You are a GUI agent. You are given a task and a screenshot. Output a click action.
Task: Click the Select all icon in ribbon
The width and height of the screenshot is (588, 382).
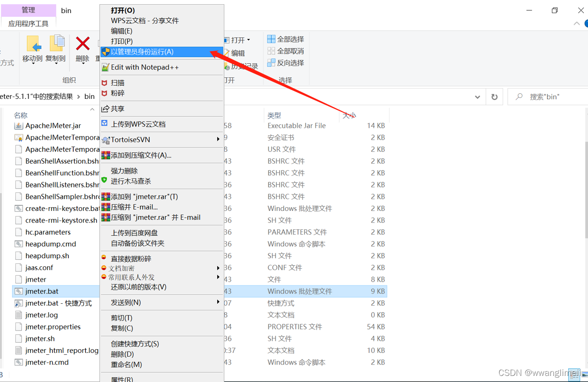(x=271, y=39)
